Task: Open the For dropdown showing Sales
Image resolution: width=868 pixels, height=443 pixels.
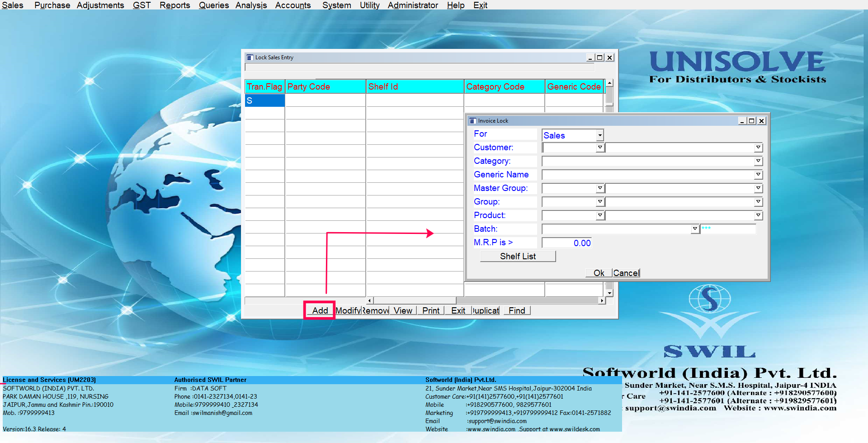Action: tap(599, 135)
